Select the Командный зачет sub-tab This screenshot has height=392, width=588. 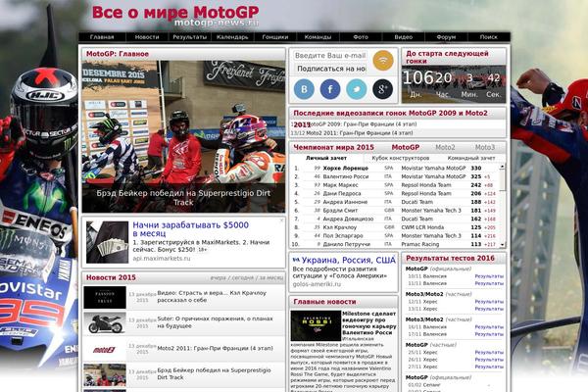[x=471, y=159]
